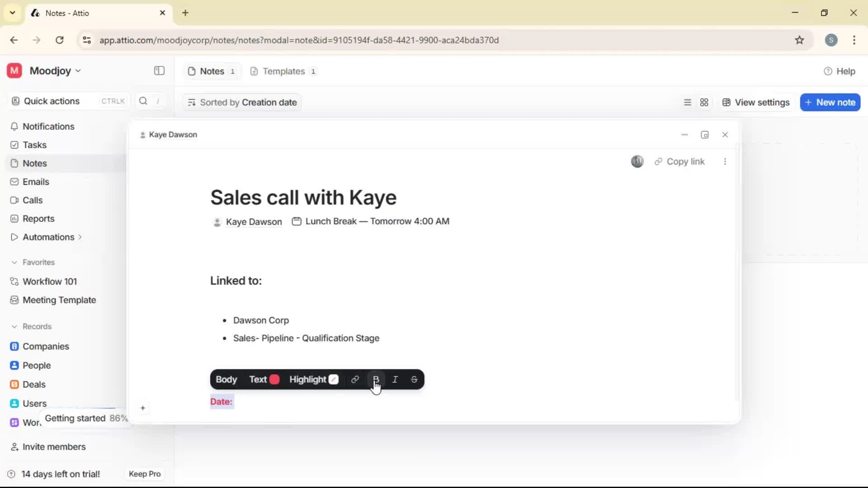
Task: Copy the note link
Action: [x=680, y=161]
